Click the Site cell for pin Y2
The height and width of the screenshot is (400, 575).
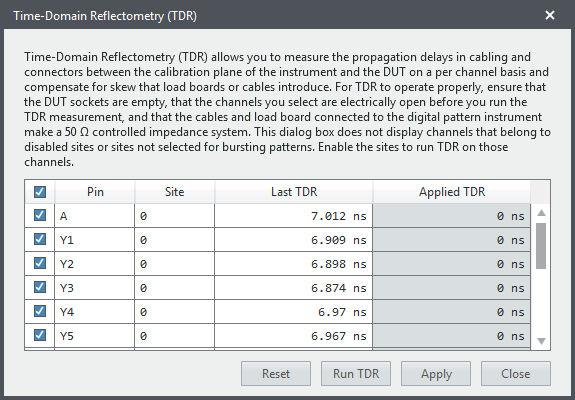(x=175, y=264)
